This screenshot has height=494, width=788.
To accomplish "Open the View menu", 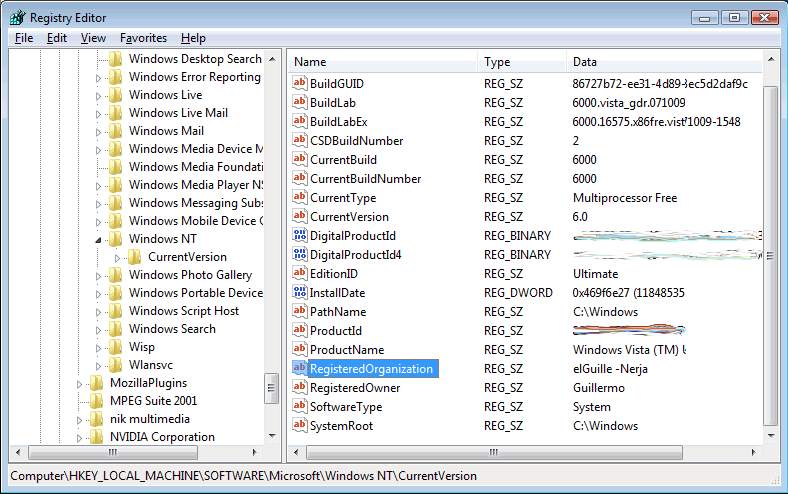I will click(x=93, y=38).
